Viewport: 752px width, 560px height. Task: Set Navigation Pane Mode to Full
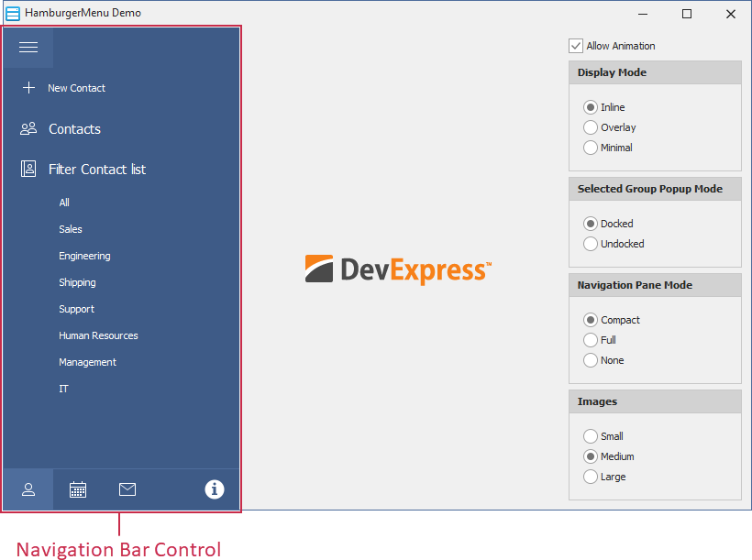click(x=591, y=340)
